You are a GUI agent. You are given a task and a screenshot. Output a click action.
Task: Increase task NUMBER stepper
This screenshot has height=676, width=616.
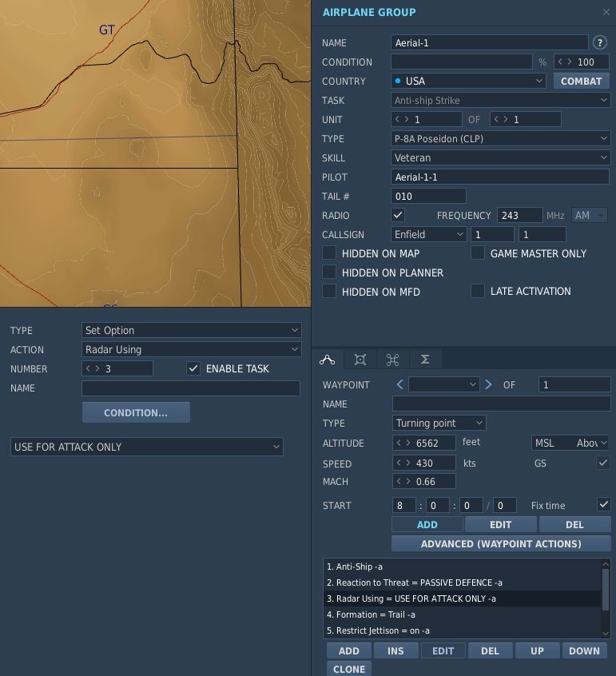pos(97,368)
